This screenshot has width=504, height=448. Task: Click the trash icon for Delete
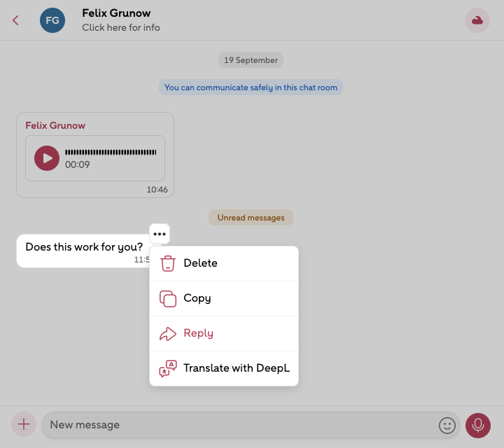[x=168, y=263]
